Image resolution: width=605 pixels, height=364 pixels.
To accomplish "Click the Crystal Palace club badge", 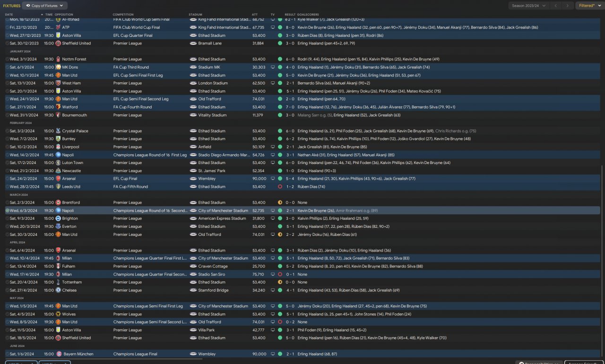I will (58, 131).
